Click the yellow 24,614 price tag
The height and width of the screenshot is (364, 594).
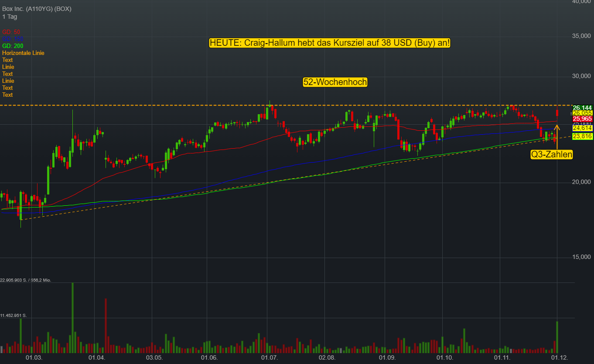[x=582, y=128]
